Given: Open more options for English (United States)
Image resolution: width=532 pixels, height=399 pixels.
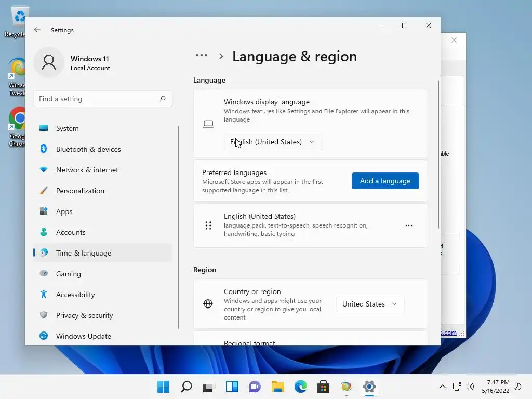Looking at the screenshot, I should coord(409,225).
